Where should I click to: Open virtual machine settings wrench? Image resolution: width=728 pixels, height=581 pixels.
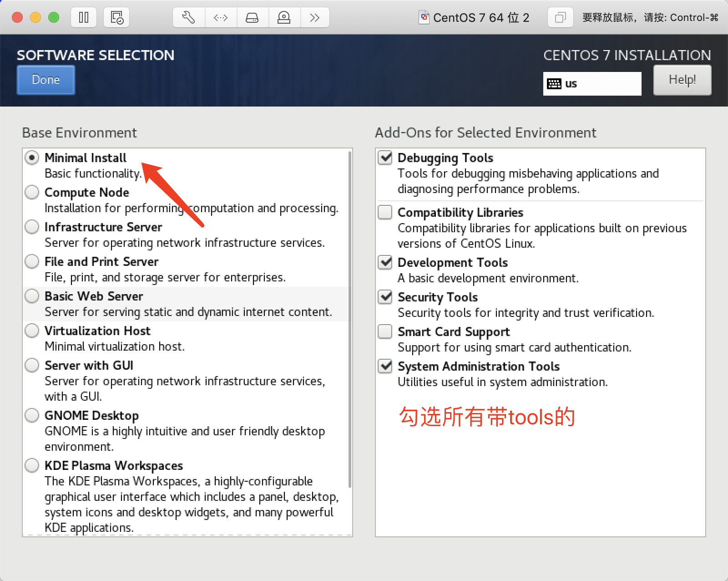(x=189, y=18)
